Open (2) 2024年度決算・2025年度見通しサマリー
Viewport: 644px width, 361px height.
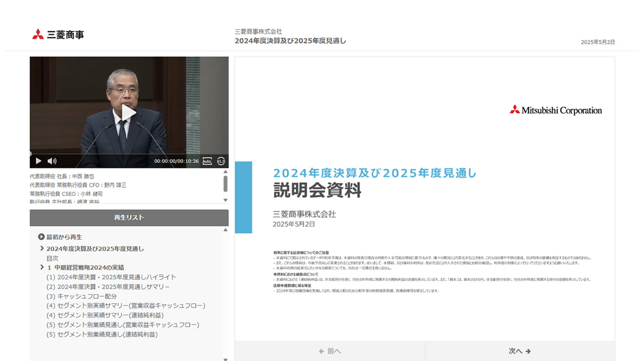click(x=108, y=287)
